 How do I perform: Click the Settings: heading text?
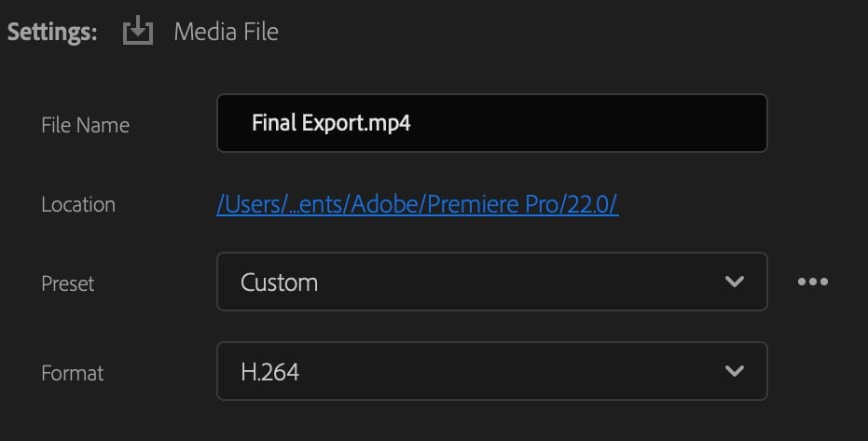52,32
